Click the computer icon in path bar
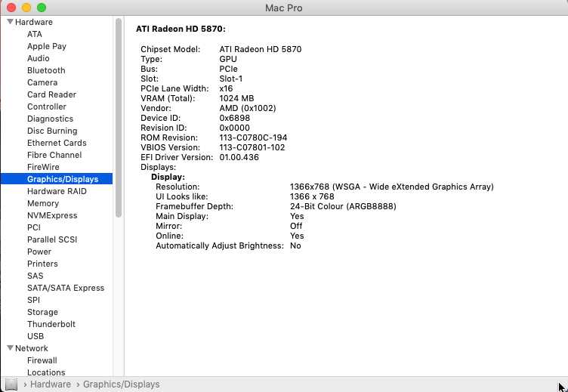 pos(11,384)
